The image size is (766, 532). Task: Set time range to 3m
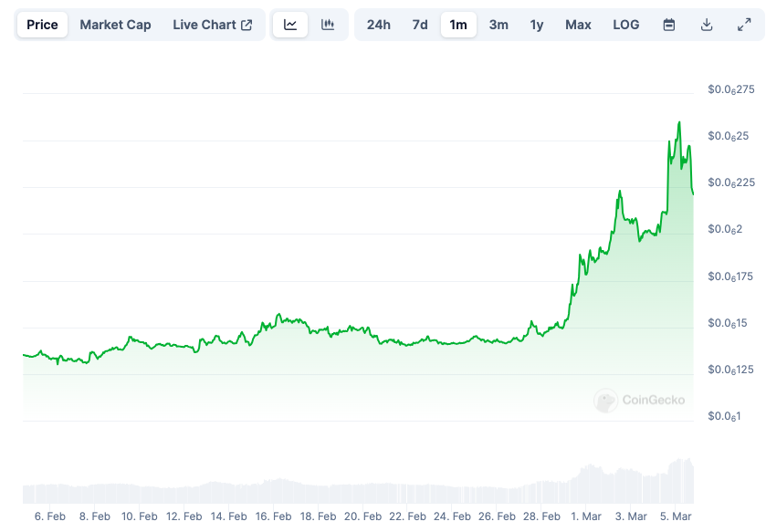[498, 25]
